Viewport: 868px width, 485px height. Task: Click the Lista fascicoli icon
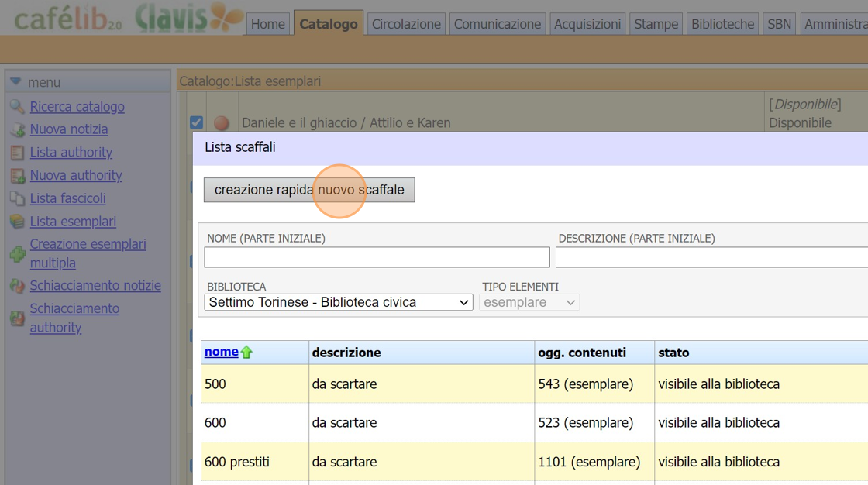[17, 198]
